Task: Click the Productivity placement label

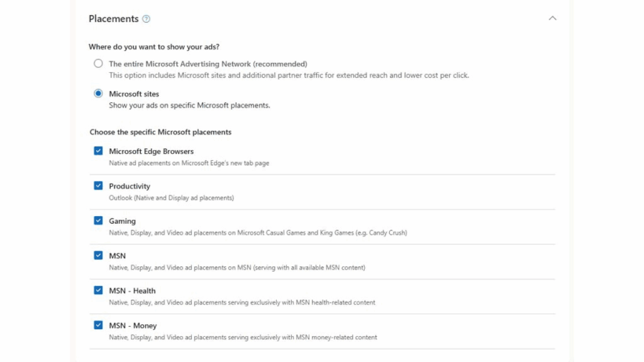Action: point(130,186)
